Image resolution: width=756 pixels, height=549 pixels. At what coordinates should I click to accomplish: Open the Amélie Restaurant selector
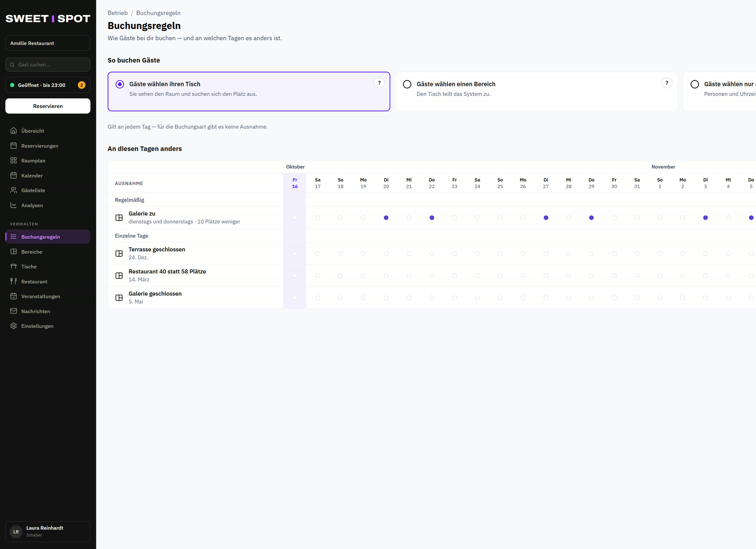click(x=48, y=43)
